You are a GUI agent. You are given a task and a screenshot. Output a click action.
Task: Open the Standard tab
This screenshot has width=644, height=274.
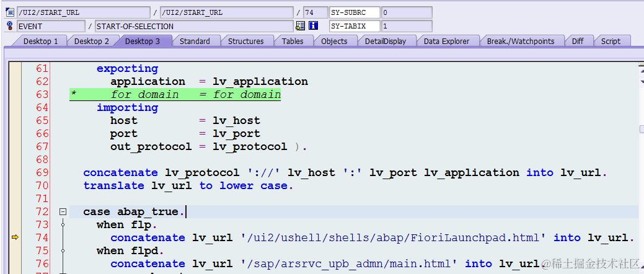click(x=195, y=41)
